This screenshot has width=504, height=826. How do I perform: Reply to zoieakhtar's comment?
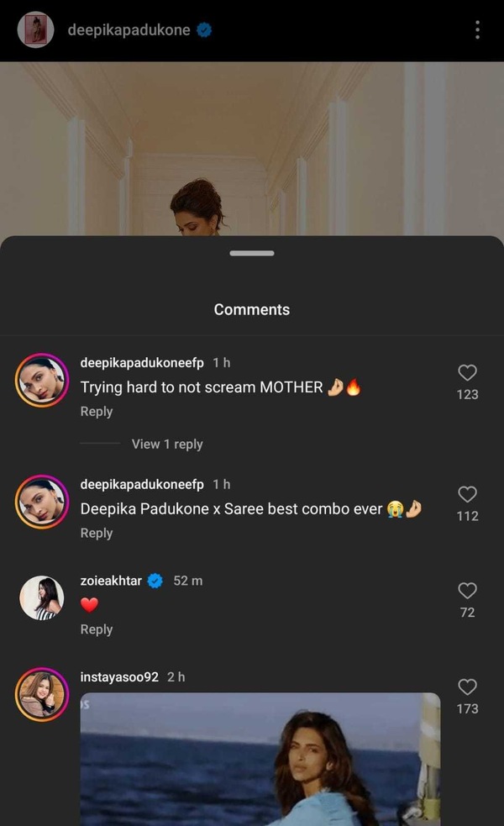(97, 630)
